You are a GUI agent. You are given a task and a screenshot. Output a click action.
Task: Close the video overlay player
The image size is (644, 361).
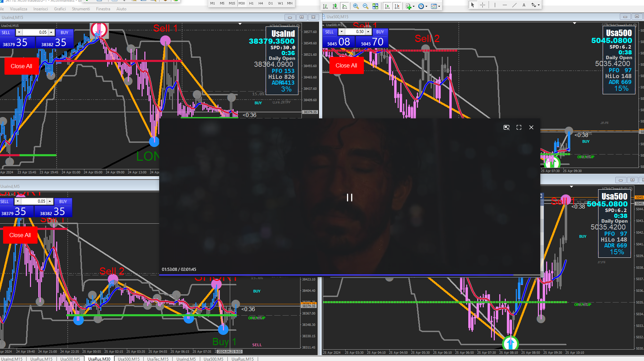pos(531,127)
